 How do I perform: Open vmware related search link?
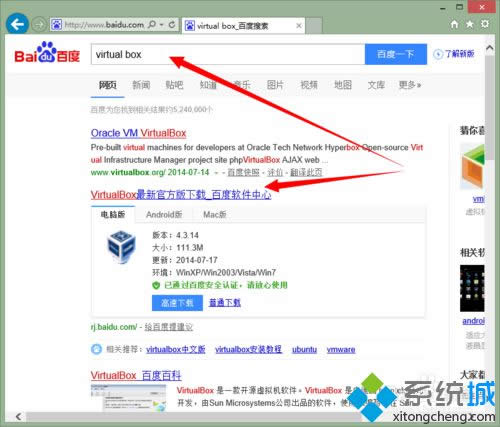(341, 349)
